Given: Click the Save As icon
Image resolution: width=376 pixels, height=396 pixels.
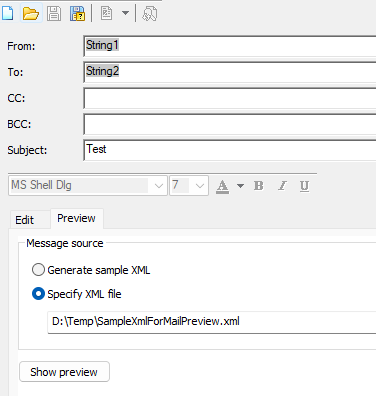Looking at the screenshot, I should (x=77, y=14).
